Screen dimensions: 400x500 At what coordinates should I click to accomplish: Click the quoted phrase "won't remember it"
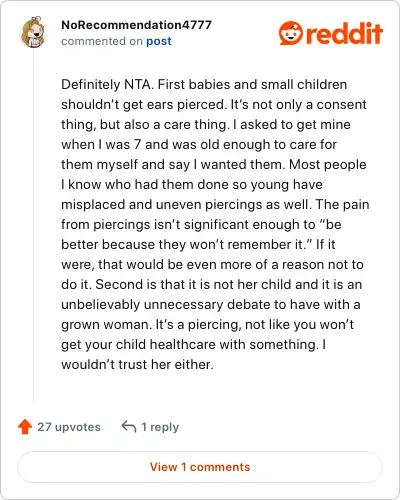[248, 244]
